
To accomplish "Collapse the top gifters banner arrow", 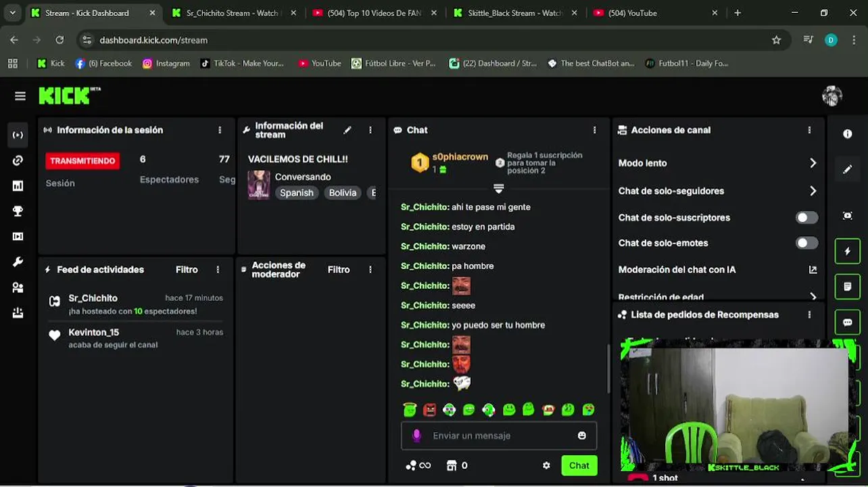I will [x=499, y=188].
